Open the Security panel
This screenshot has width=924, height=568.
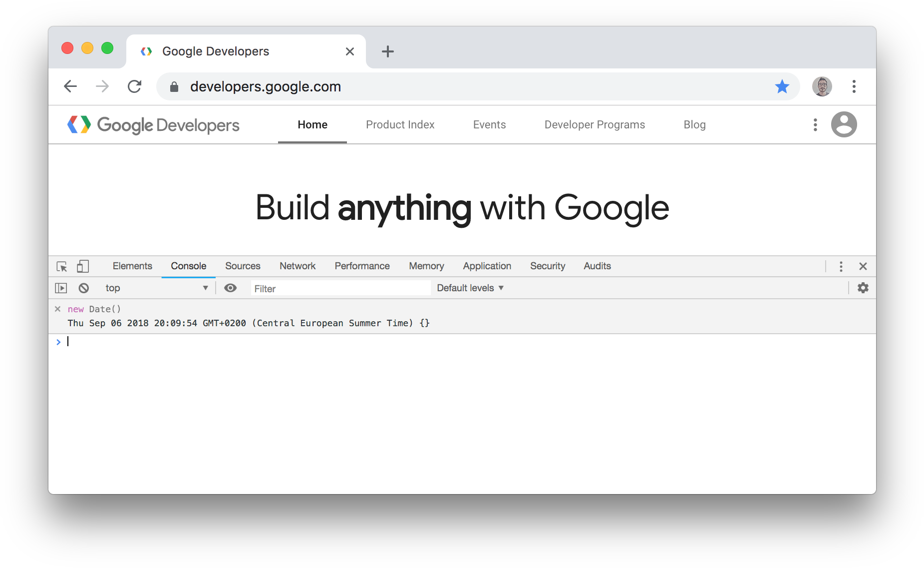548,266
